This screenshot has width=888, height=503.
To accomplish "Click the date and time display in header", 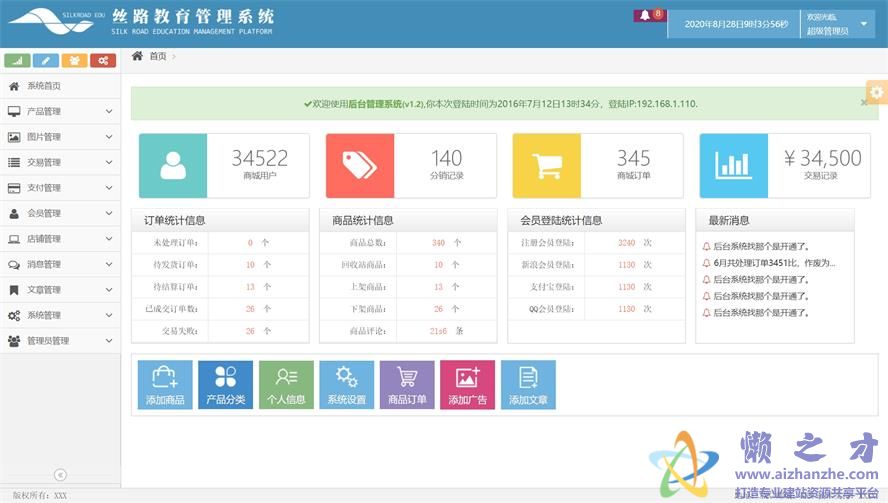I will coord(736,24).
